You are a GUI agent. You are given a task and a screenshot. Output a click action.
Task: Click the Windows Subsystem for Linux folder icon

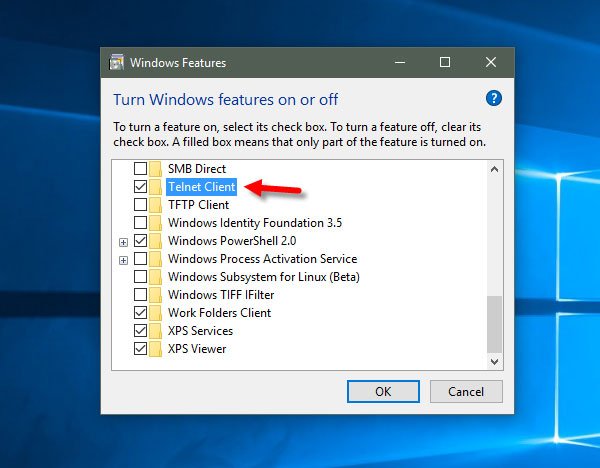(x=155, y=277)
